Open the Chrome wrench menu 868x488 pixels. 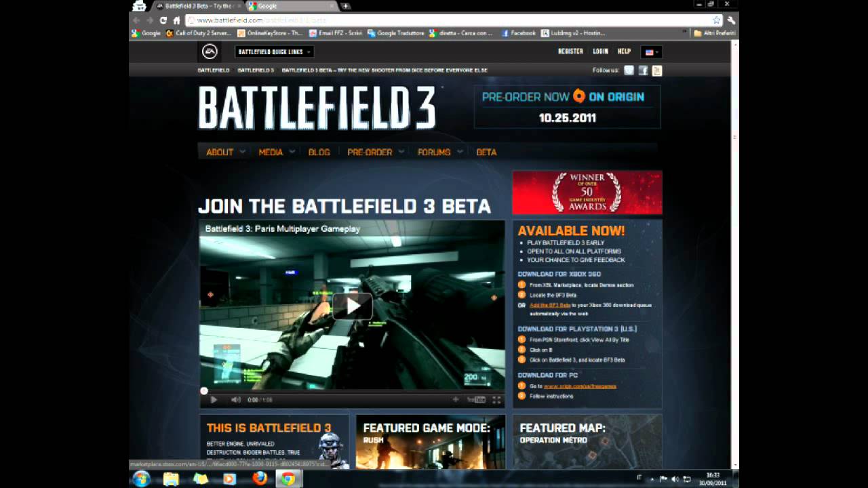731,20
